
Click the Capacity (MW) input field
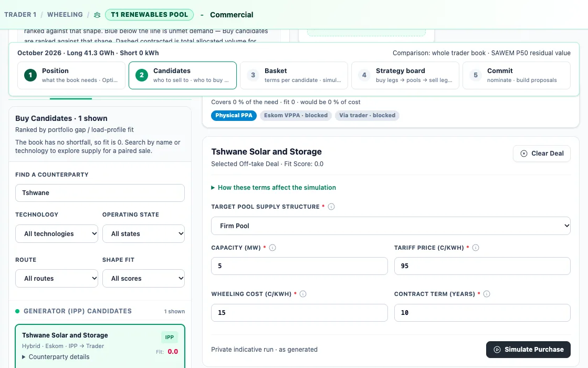tap(299, 266)
